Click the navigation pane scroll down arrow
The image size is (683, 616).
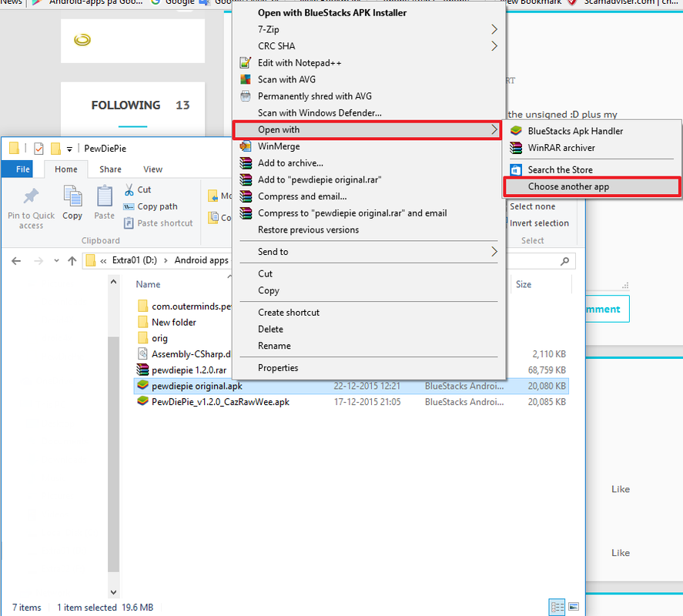coord(113,592)
